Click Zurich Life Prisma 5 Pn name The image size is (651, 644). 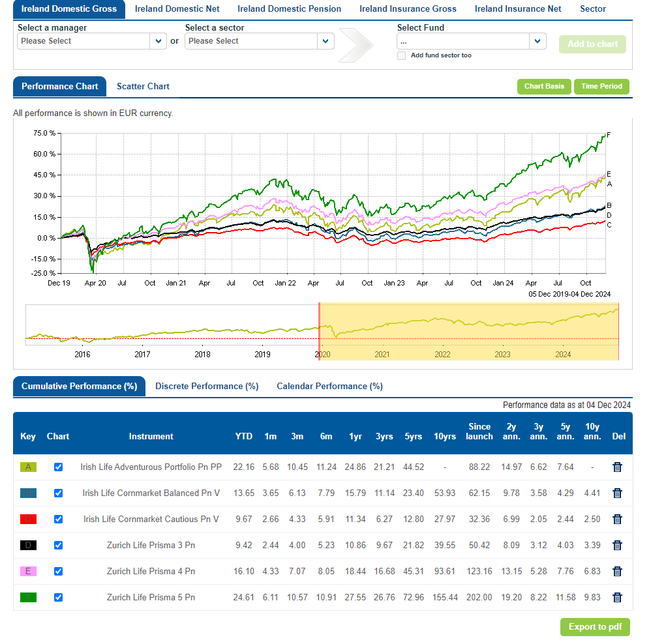pyautogui.click(x=151, y=597)
